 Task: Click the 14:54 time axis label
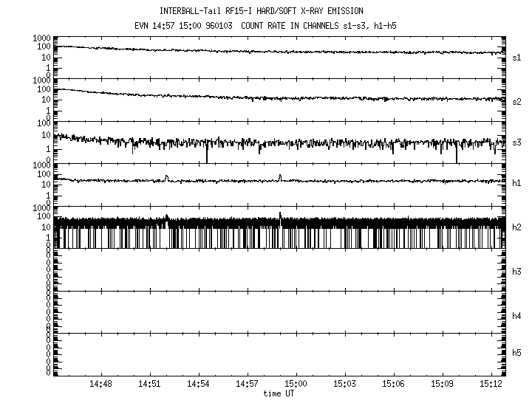[198, 385]
